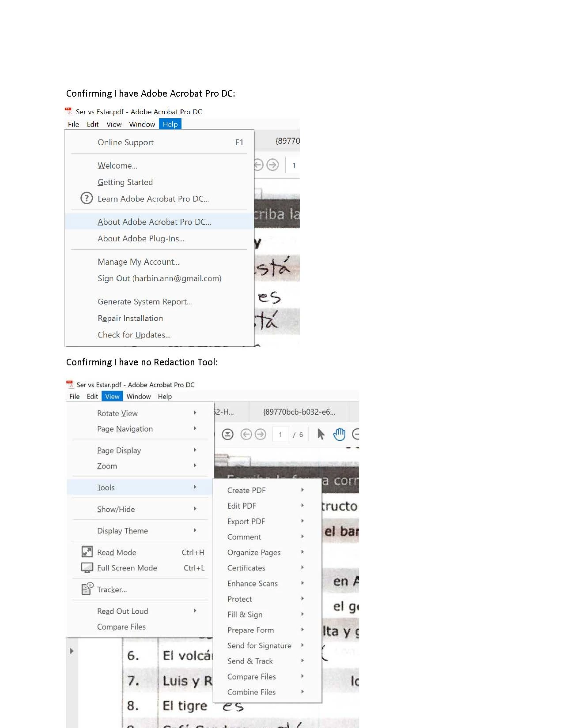Screen dimensions: 563x728
Task: Select the highlighted Tools menu entry
Action: pos(139,487)
